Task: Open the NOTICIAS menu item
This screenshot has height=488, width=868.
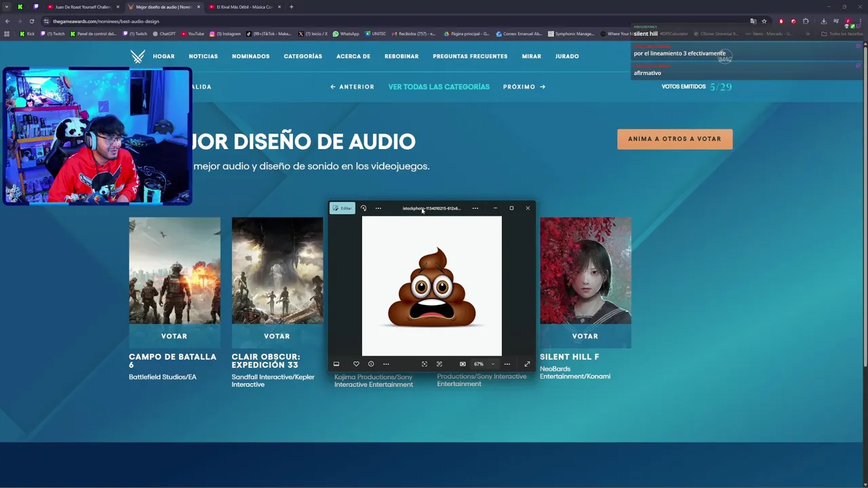Action: click(203, 56)
